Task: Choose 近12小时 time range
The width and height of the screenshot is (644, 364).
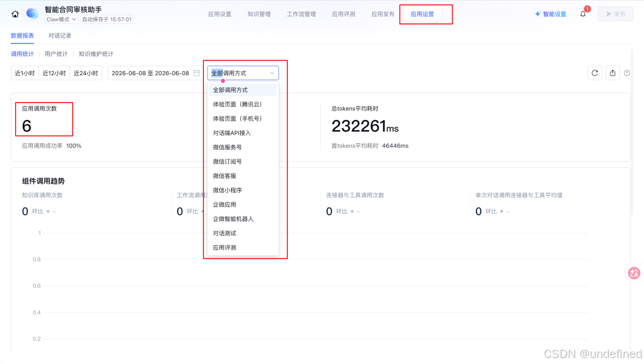Action: click(54, 73)
